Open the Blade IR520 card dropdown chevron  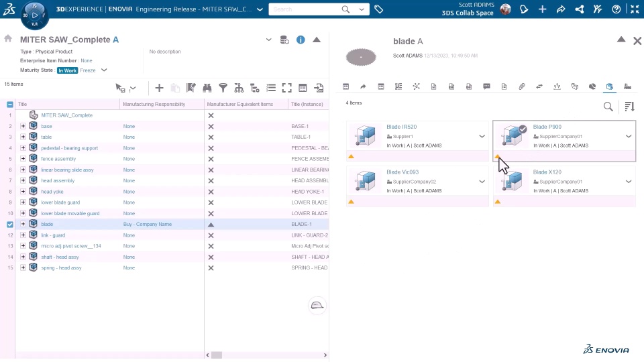click(482, 136)
